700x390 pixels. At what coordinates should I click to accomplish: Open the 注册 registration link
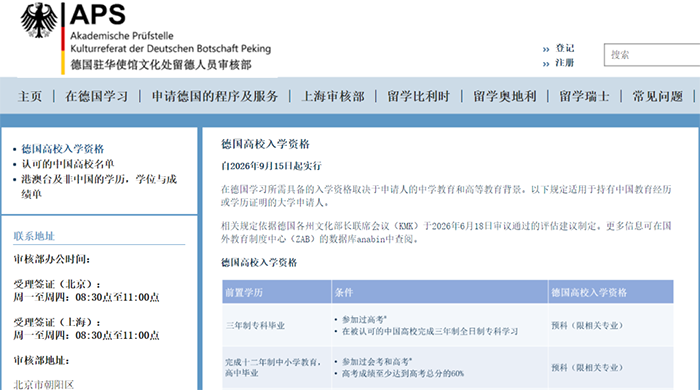pyautogui.click(x=565, y=63)
